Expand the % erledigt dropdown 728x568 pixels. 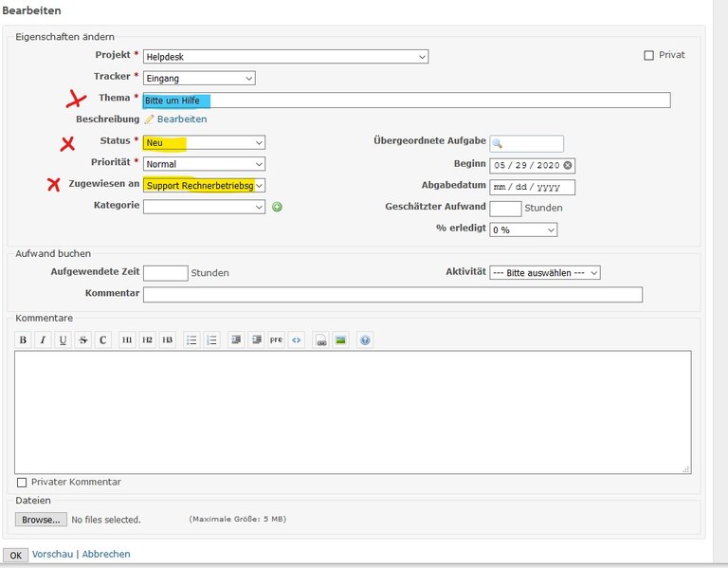(523, 230)
